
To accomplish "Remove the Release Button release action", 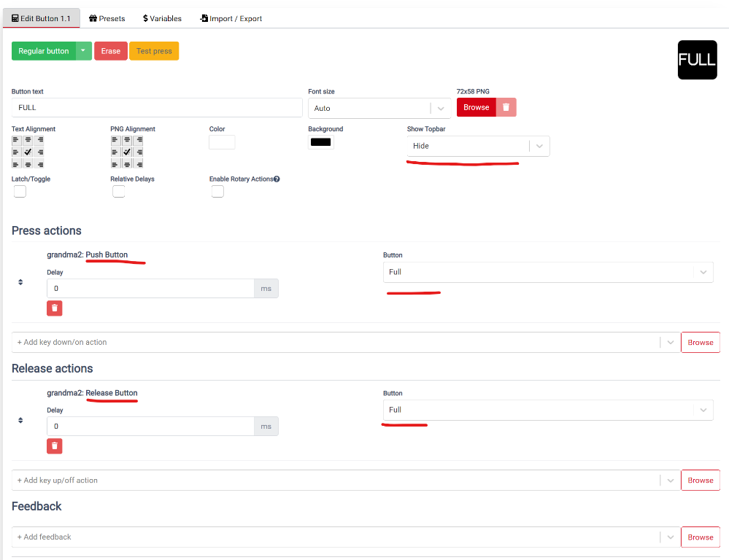I will point(55,446).
